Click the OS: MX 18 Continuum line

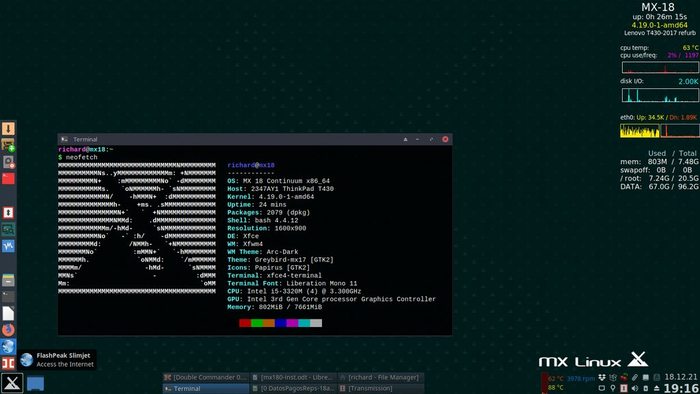(279, 181)
